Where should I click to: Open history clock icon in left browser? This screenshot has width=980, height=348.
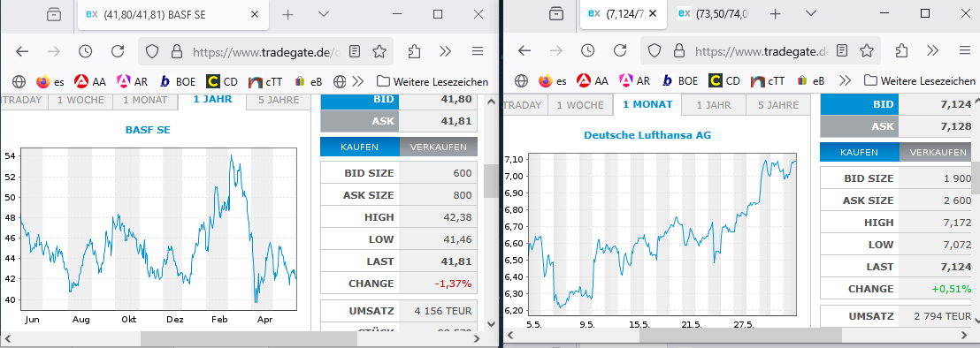[85, 51]
